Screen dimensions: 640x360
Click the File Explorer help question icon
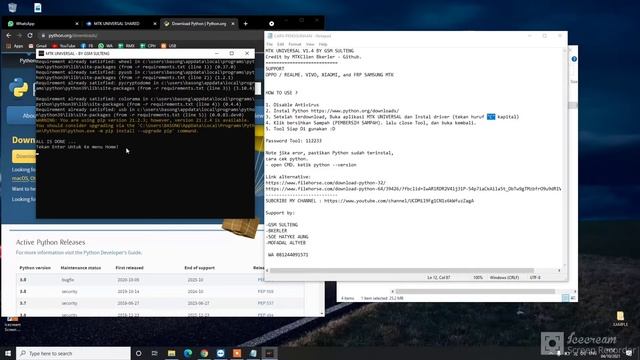point(574,59)
